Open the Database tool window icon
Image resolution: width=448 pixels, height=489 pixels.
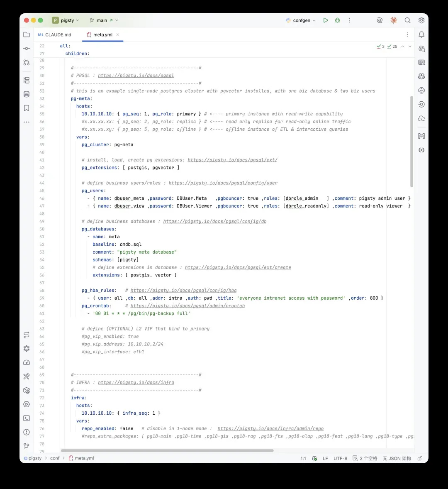click(x=27, y=94)
